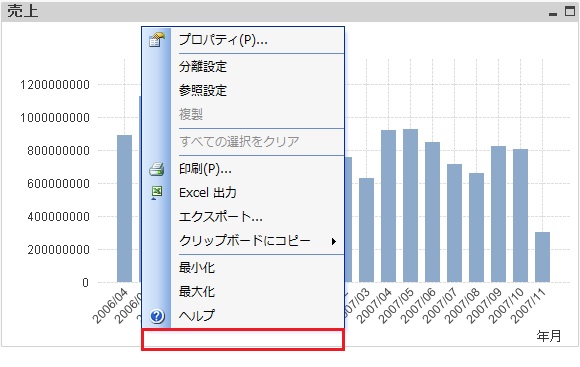Click the Excel icon beside Excel 出力
This screenshot has height=367, width=580.
(x=157, y=193)
